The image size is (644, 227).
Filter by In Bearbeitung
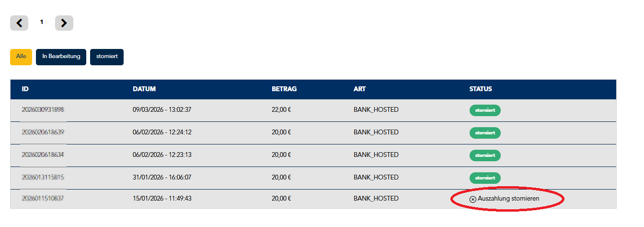(61, 57)
